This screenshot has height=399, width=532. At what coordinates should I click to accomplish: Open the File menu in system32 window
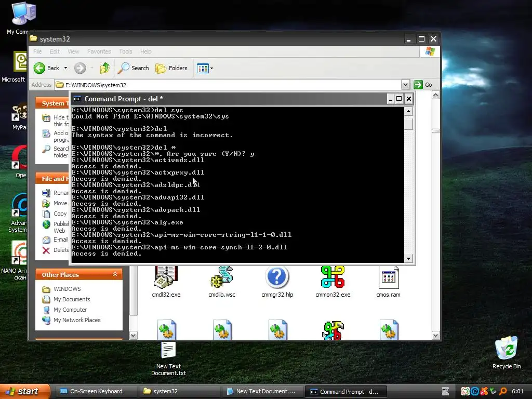(x=37, y=51)
